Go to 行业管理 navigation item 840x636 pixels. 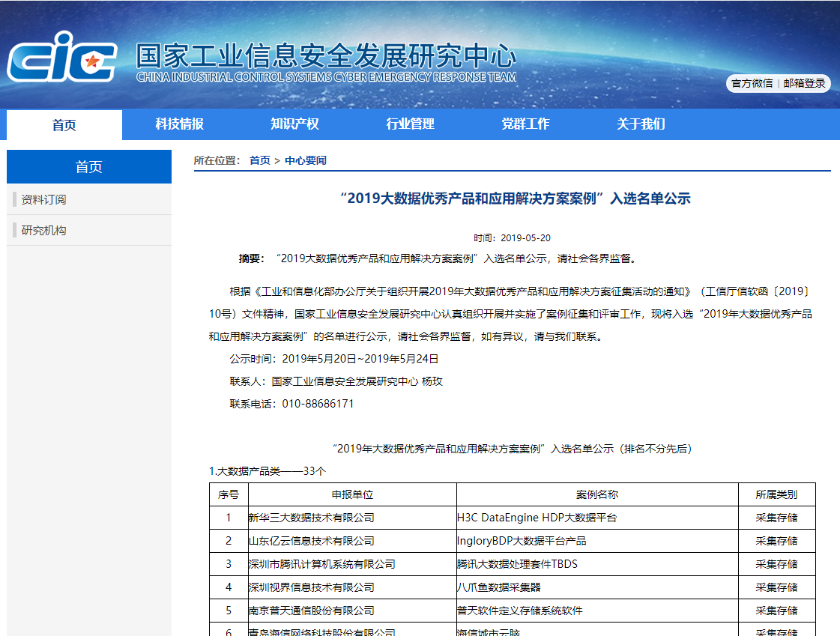coord(410,124)
